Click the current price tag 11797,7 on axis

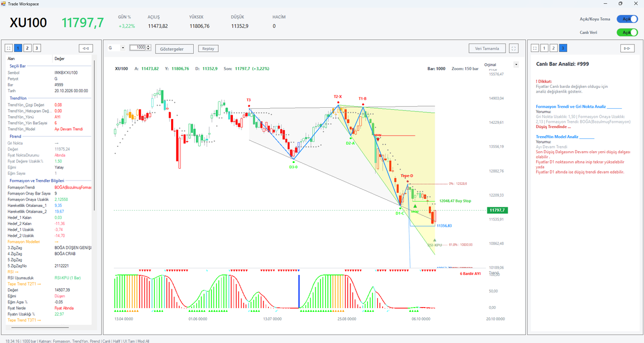click(497, 211)
